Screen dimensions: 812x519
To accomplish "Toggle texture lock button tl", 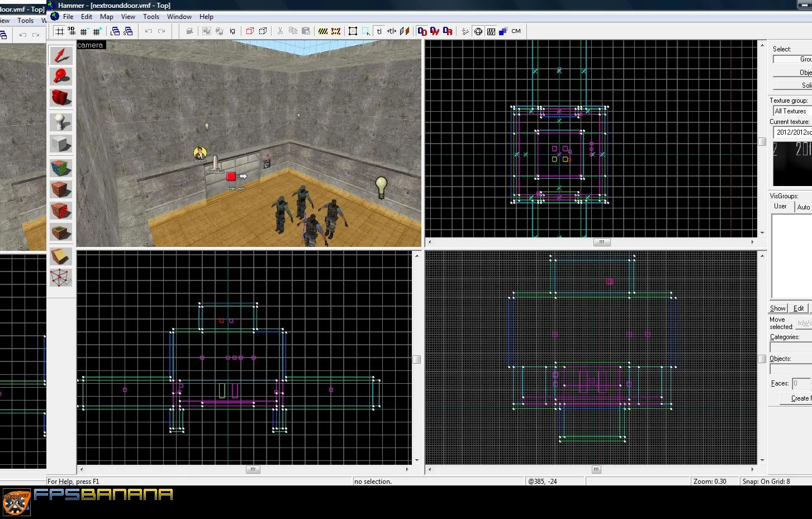I will point(379,31).
